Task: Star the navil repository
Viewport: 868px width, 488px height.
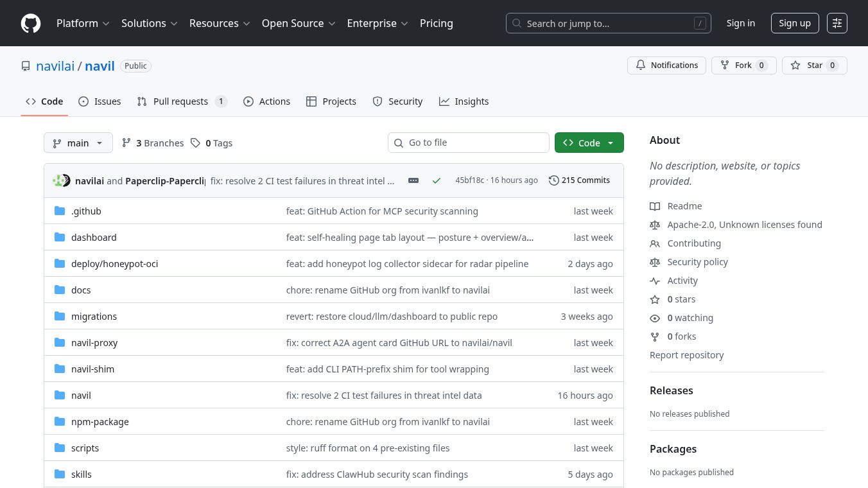Action: (x=814, y=65)
